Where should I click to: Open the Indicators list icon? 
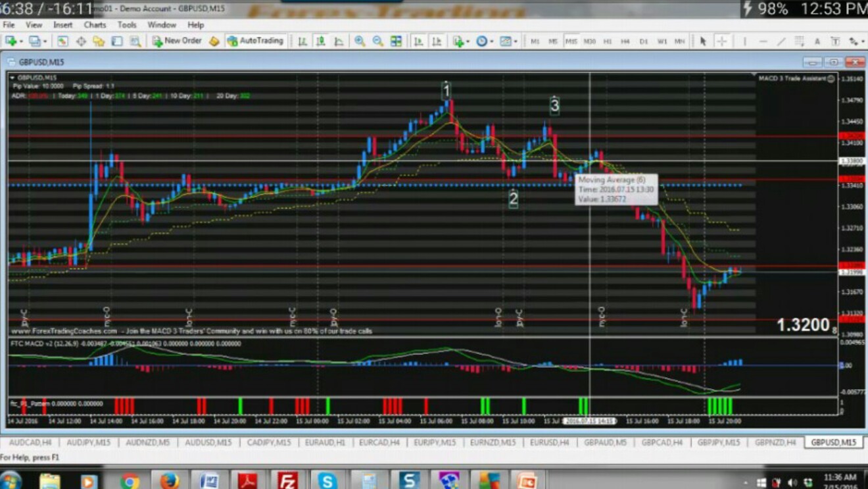(x=458, y=41)
